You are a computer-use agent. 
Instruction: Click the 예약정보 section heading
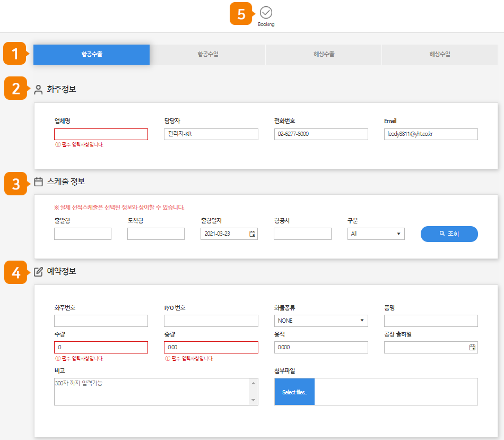(62, 271)
